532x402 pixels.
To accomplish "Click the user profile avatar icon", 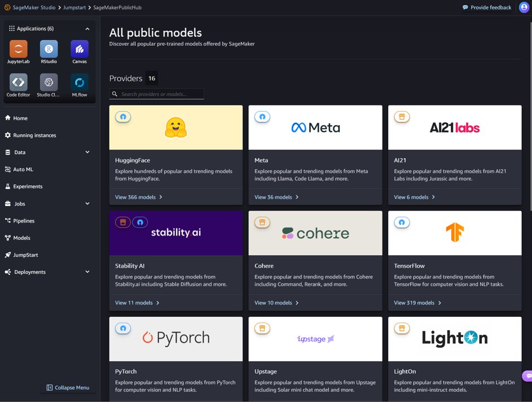I will click(524, 7).
